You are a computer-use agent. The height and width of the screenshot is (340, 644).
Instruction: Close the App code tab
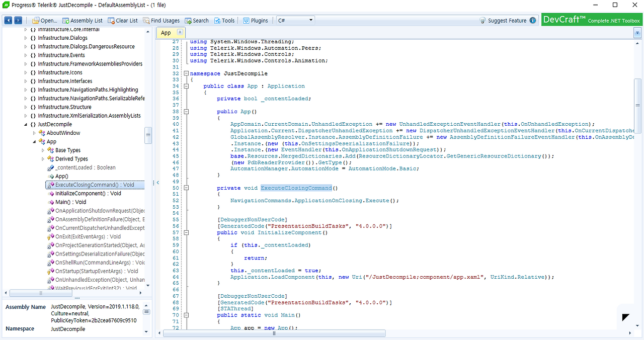(x=180, y=32)
